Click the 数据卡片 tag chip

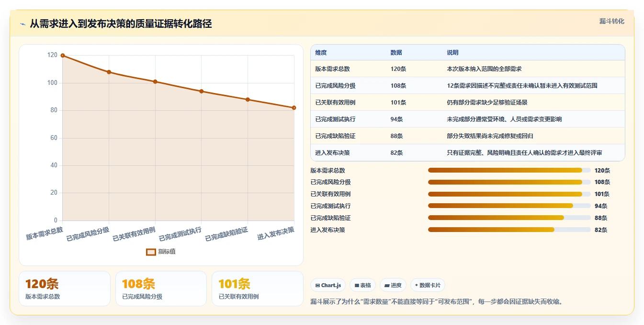(x=428, y=285)
